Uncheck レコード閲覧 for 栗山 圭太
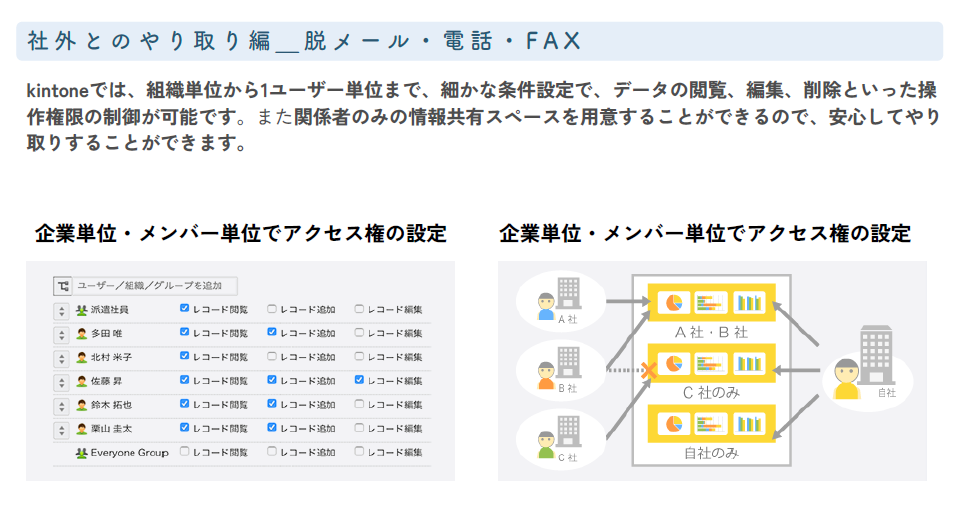This screenshot has width=978, height=525. 184,428
